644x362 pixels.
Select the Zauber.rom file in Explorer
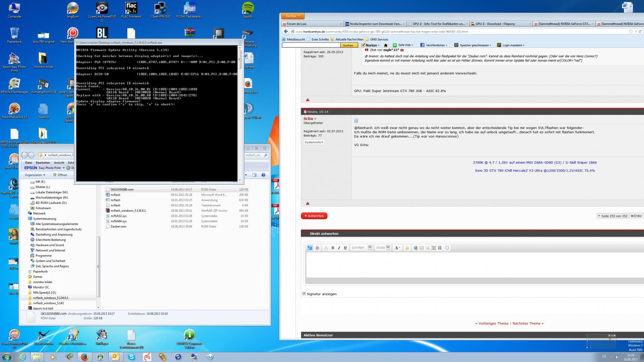177,227
